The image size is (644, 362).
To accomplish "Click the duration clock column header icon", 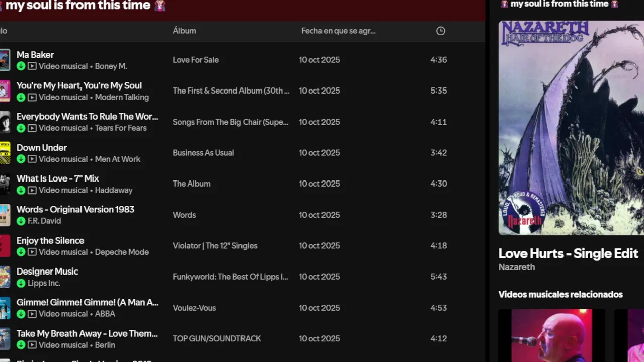I will point(441,31).
